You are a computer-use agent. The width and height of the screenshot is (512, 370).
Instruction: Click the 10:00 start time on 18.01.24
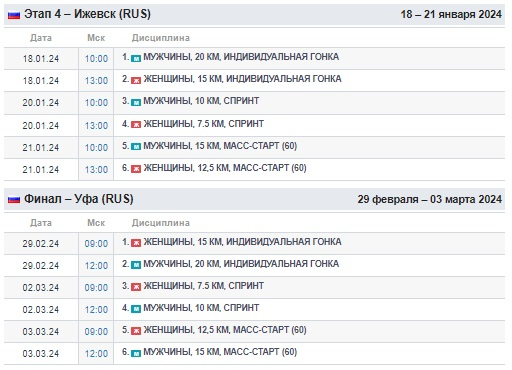(x=96, y=59)
